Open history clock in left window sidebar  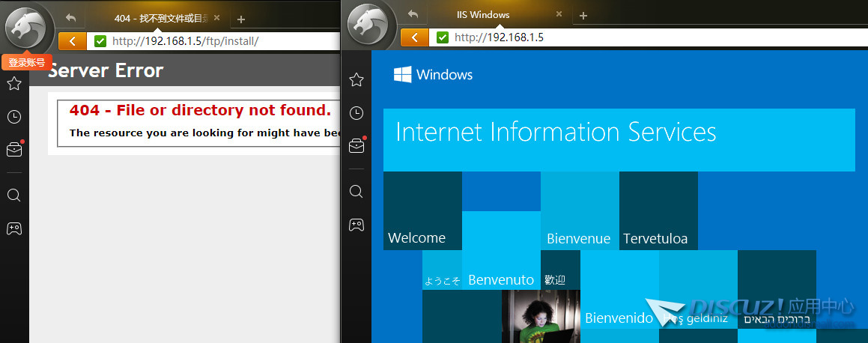click(x=14, y=117)
